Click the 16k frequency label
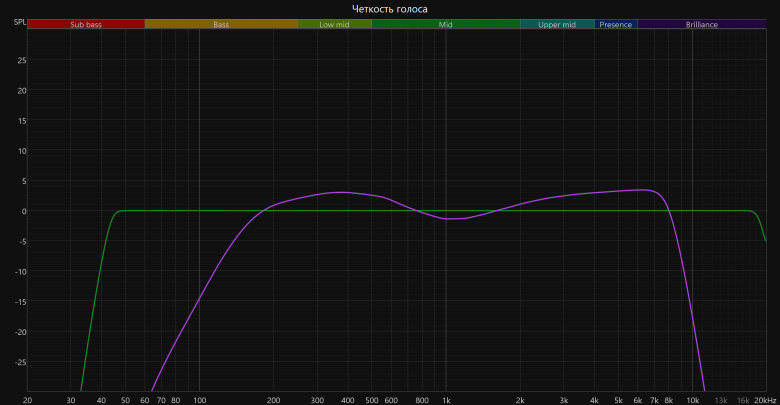The width and height of the screenshot is (780, 405). 743,400
